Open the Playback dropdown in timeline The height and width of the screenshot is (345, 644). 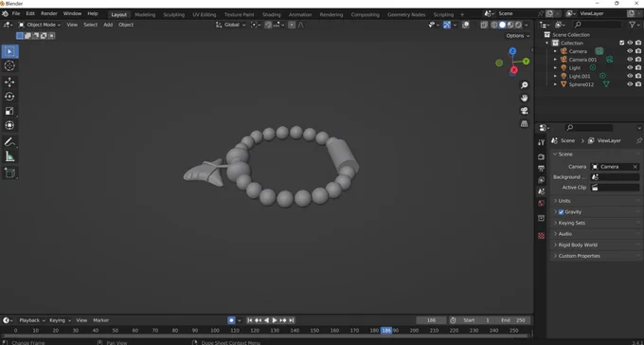pos(32,320)
